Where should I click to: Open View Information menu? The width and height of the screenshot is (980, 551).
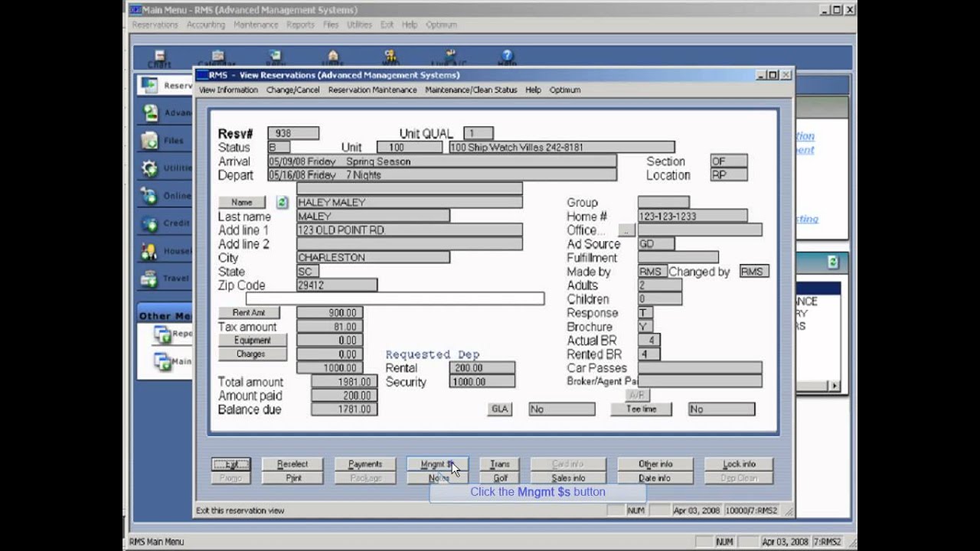pos(228,90)
